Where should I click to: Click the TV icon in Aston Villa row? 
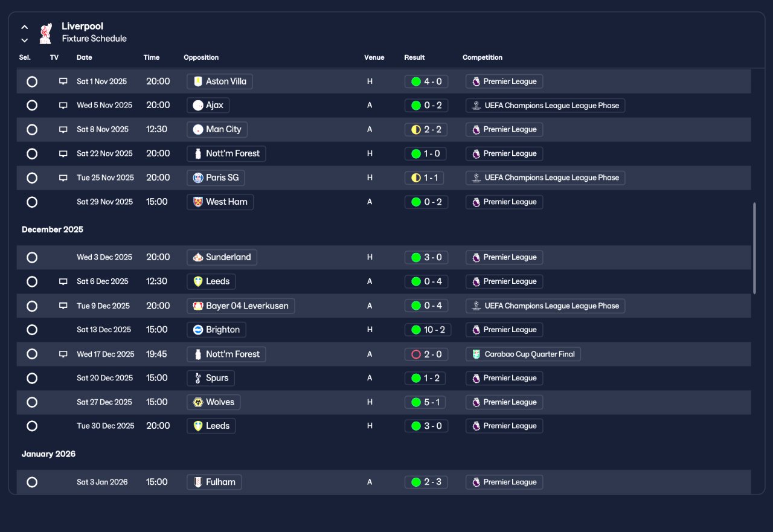63,82
